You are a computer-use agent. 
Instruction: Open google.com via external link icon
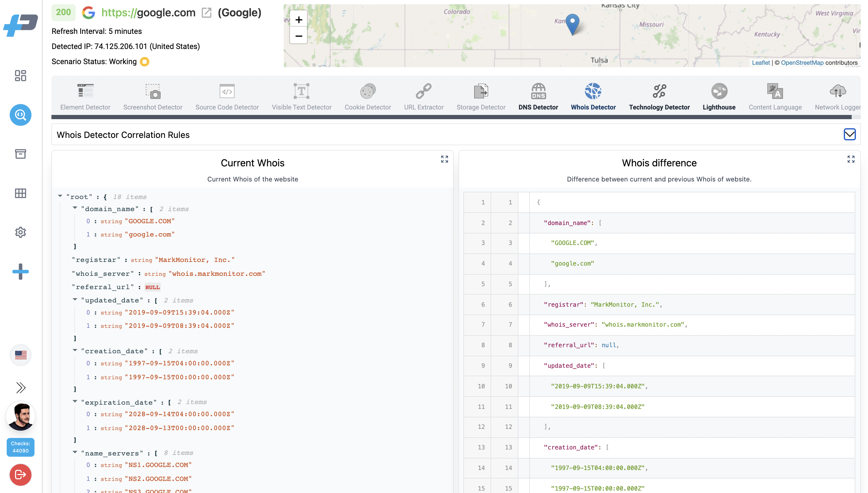[x=206, y=13]
